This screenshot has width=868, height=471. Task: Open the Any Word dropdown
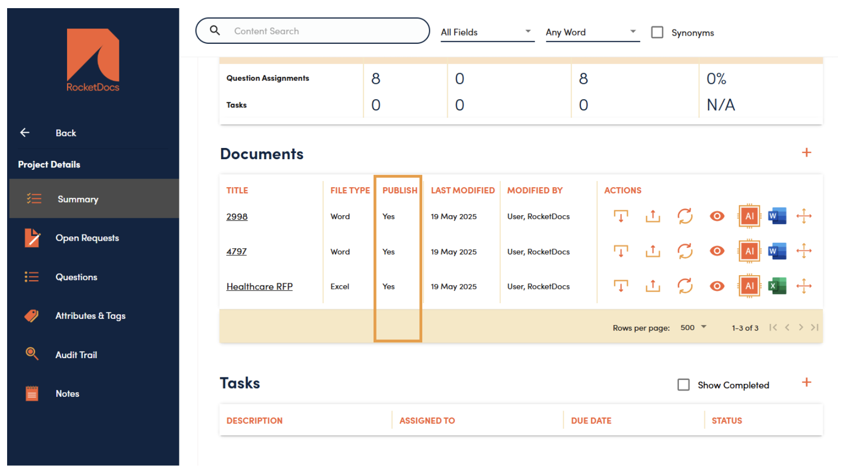pos(593,32)
